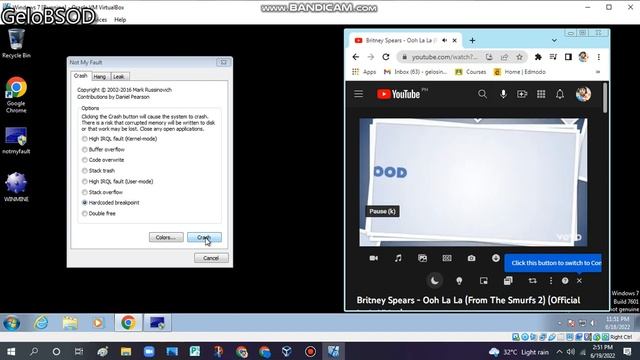Open YouTube hamburger guide menu
Screen dimensions: 640x360
tap(358, 94)
